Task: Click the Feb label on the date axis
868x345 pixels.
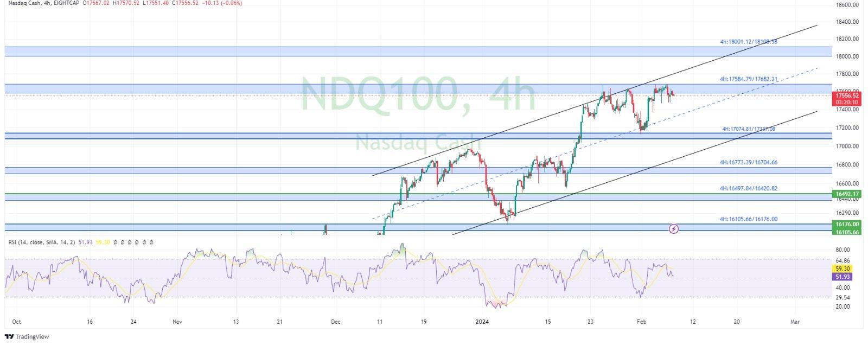Action: point(642,322)
